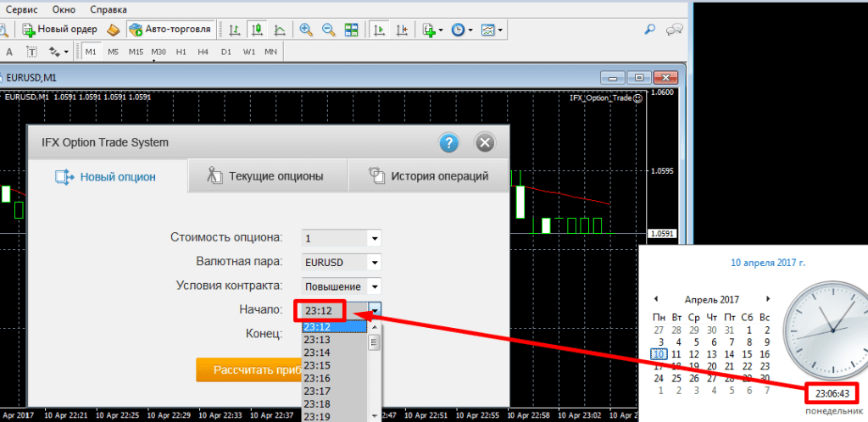Viewport: 868px width, 422px height.
Task: Open search with the magnifier icon
Action: (650, 30)
